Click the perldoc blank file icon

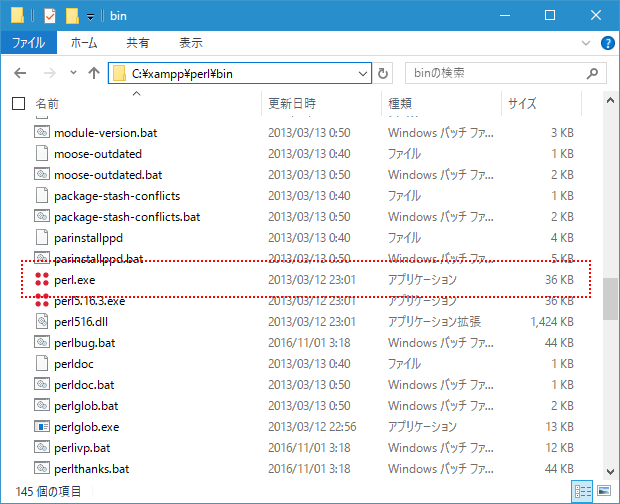42,363
